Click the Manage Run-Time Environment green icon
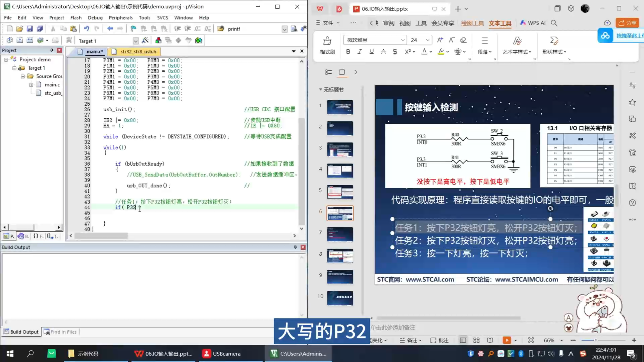 199,40
